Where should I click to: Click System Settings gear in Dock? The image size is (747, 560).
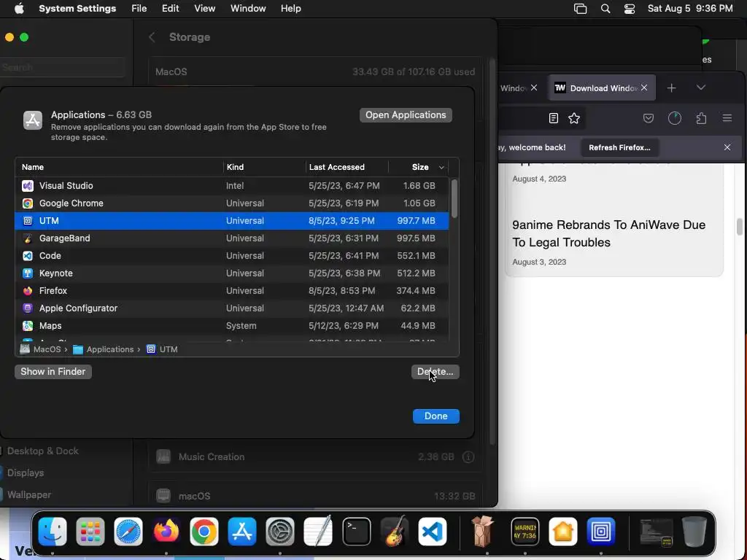(x=279, y=531)
